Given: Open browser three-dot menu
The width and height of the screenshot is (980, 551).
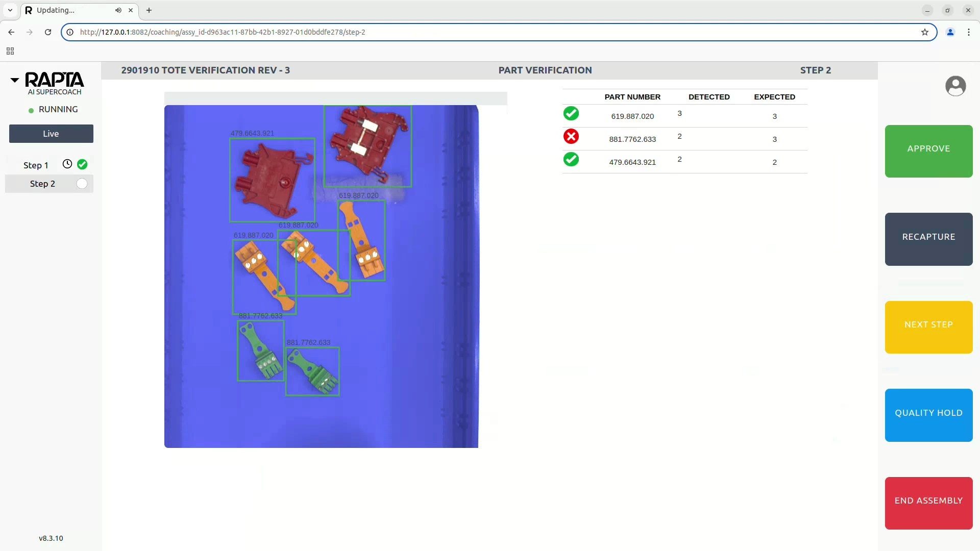Looking at the screenshot, I should click(x=968, y=32).
